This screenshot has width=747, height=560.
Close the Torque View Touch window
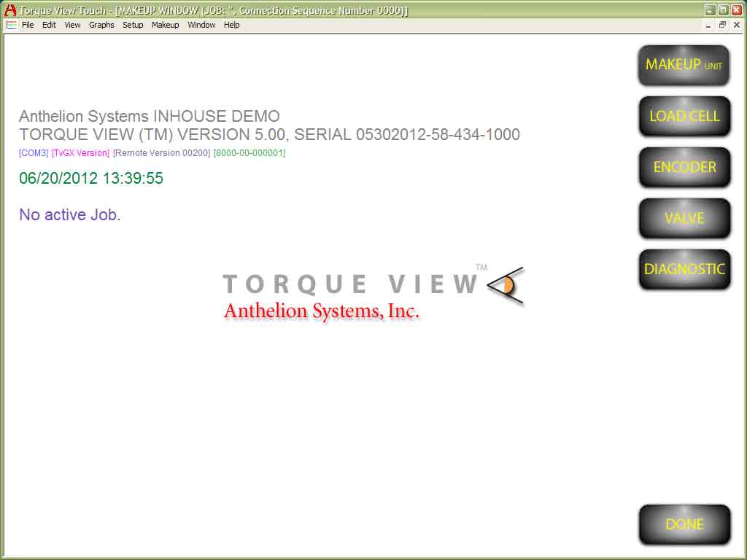pyautogui.click(x=737, y=10)
